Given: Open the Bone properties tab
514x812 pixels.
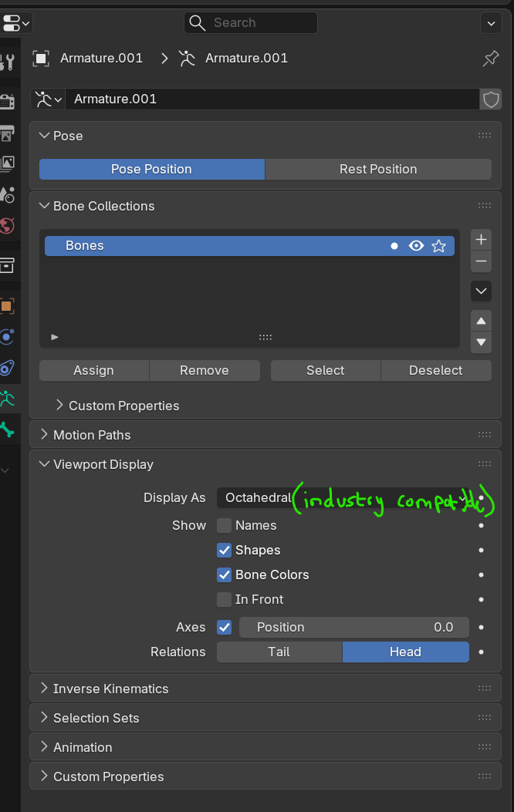Looking at the screenshot, I should pos(7,430).
